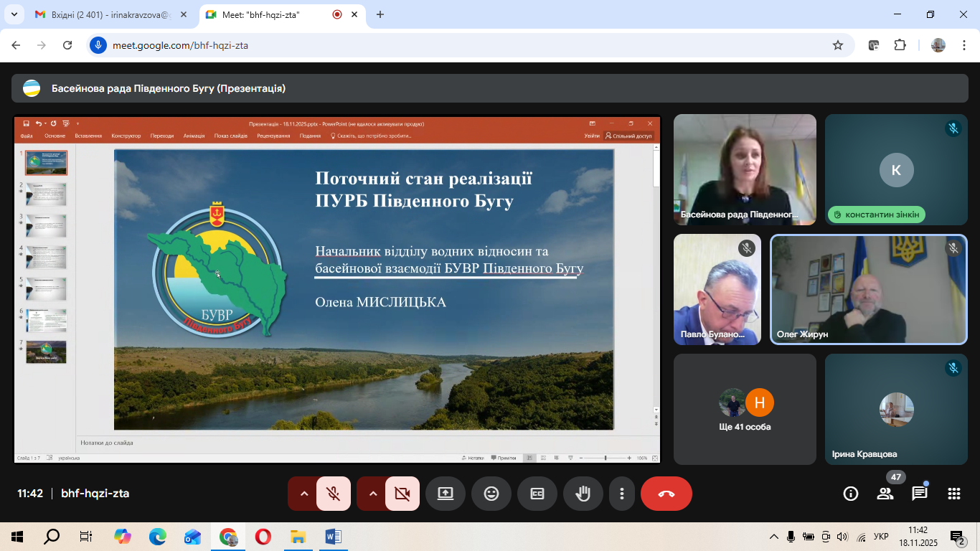Click the Олег Жирун video tile

[869, 290]
